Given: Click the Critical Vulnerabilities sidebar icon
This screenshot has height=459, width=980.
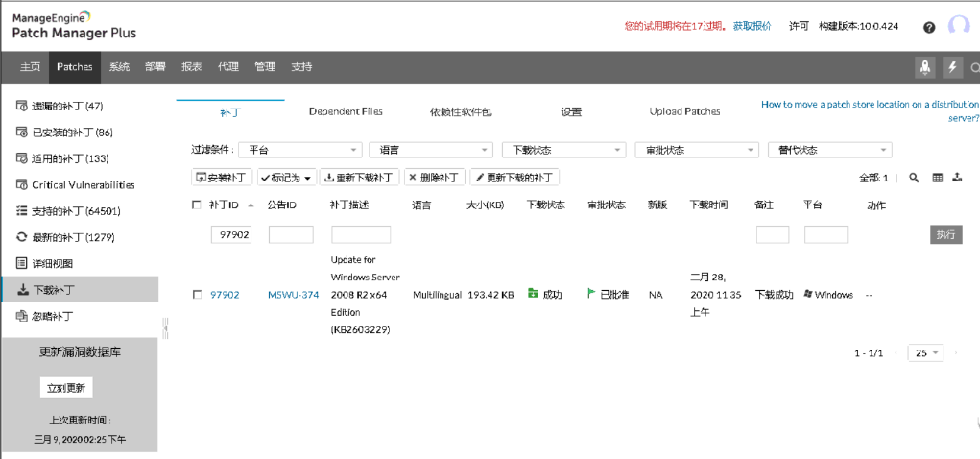Looking at the screenshot, I should (21, 184).
